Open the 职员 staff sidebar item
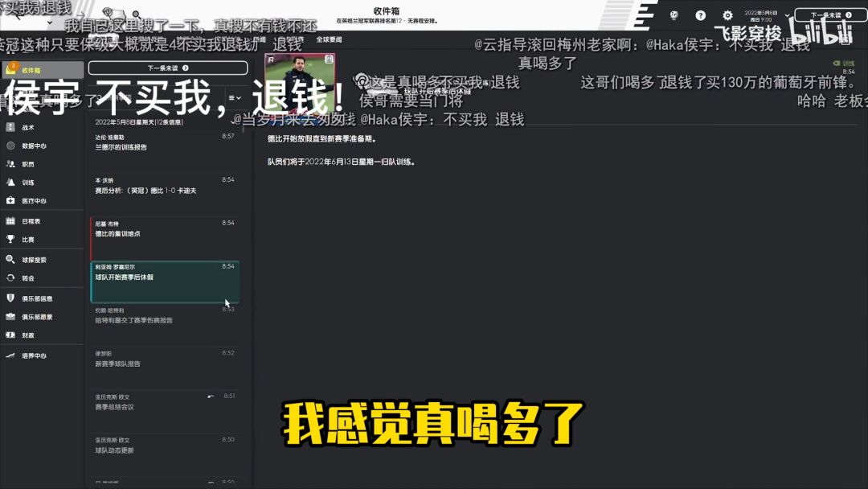Image resolution: width=868 pixels, height=489 pixels. pos(42,164)
